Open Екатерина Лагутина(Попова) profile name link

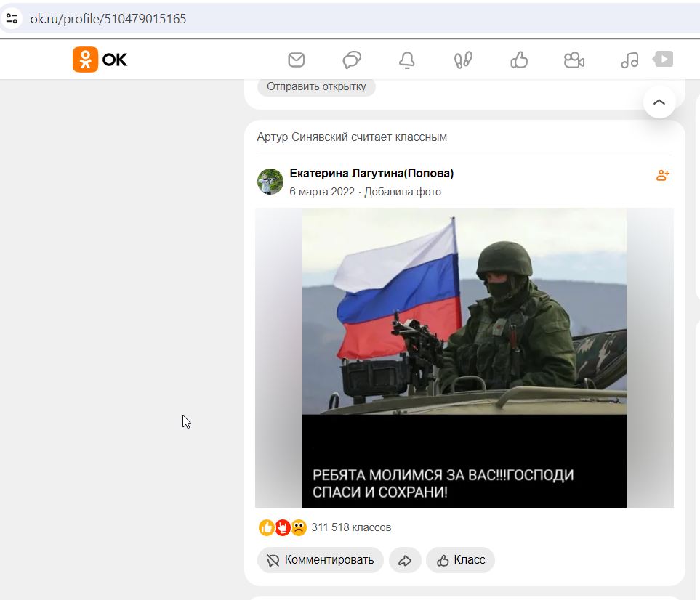[371, 173]
